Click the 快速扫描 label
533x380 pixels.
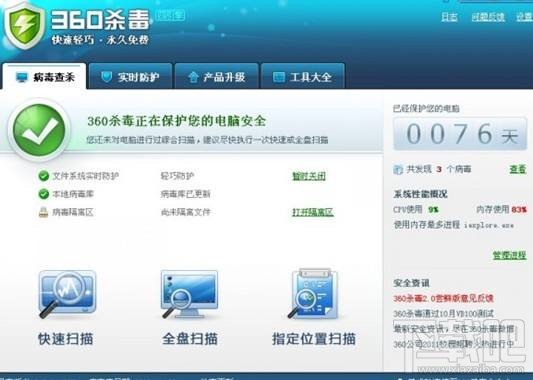(x=66, y=339)
